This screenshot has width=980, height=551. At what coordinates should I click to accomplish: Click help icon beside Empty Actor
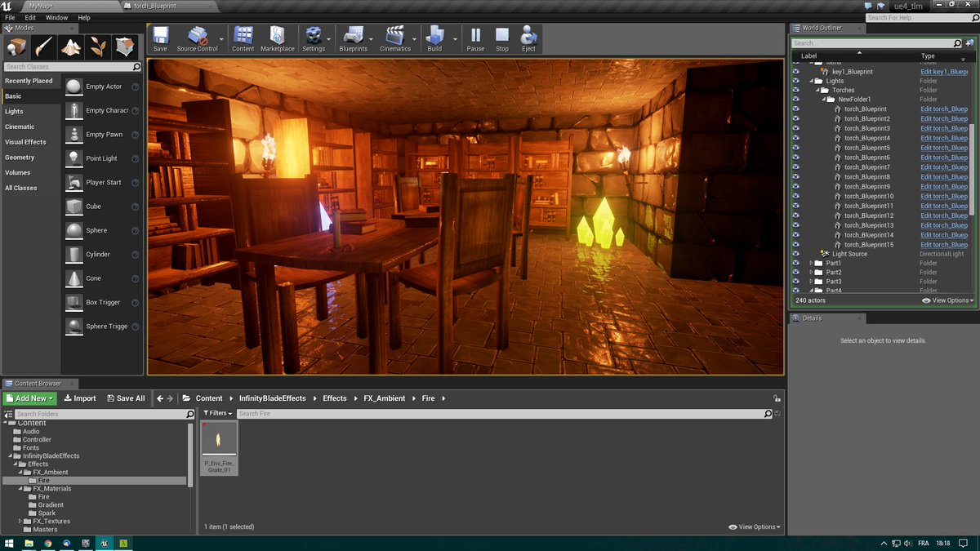coord(136,87)
